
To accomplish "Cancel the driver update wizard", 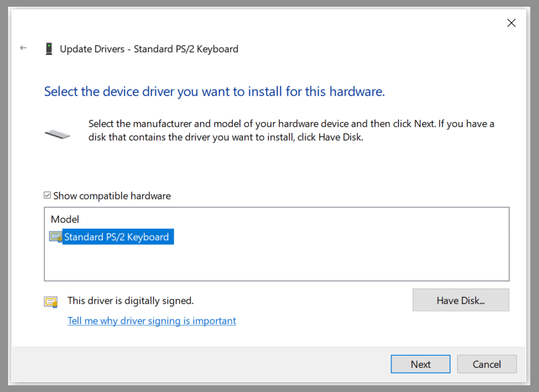I will 487,364.
